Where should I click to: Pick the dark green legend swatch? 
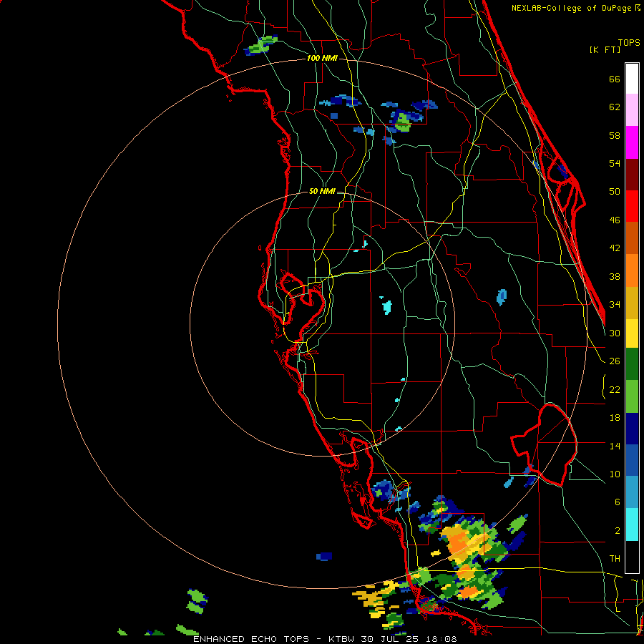pos(632,364)
